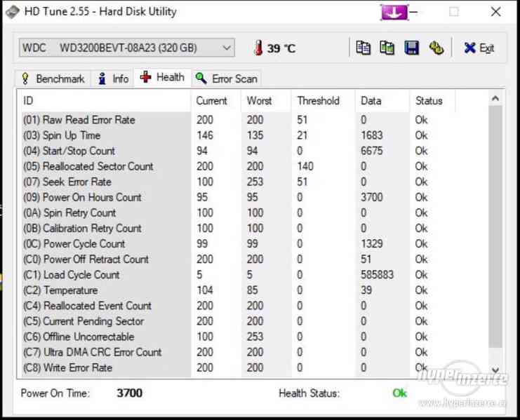This screenshot has width=520, height=420.
Task: Select the '(01) Raw Read Error Rate' row
Action: coord(239,120)
